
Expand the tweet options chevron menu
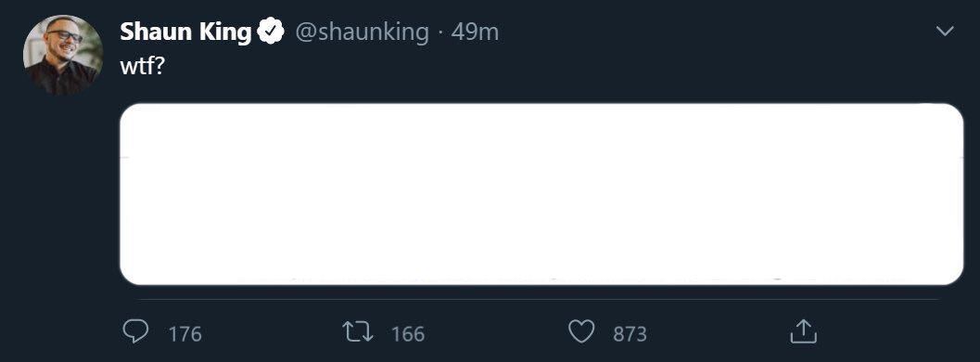tap(945, 32)
